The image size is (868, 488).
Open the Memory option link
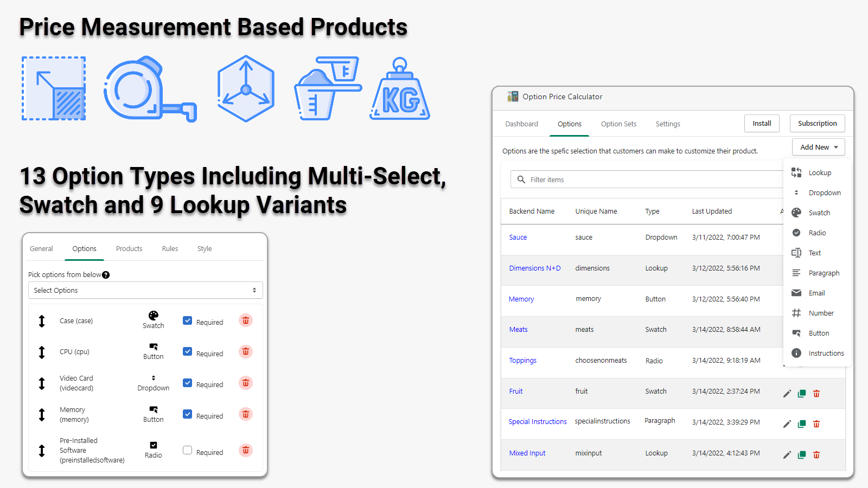pos(521,299)
